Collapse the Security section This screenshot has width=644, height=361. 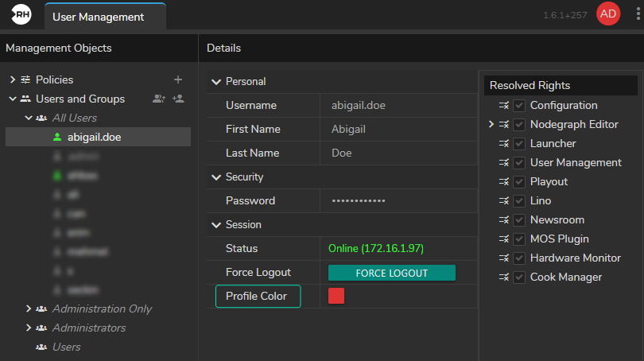coord(215,177)
